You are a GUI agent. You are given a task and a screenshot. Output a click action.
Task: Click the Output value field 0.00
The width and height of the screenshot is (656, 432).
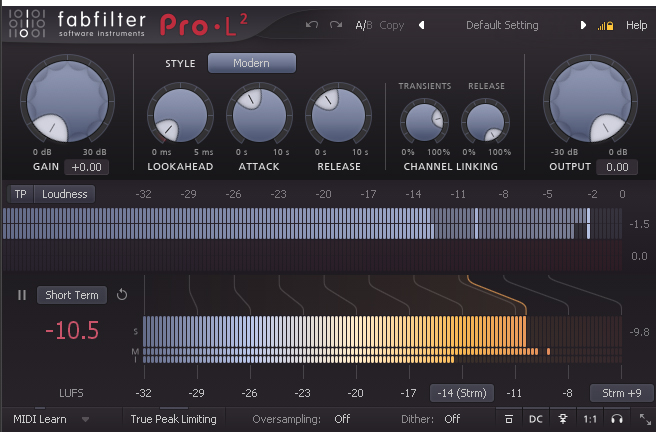pyautogui.click(x=617, y=167)
